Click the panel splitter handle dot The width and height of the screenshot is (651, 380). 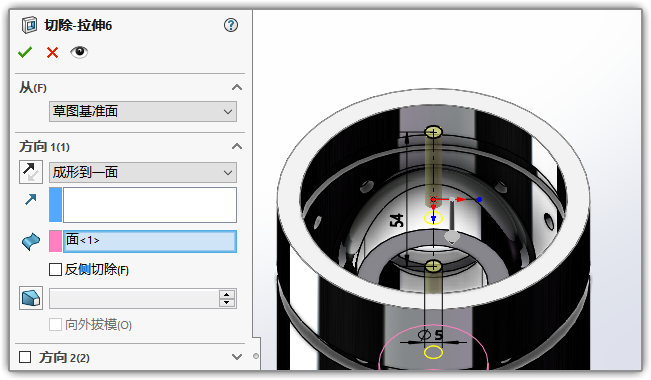pos(256,356)
